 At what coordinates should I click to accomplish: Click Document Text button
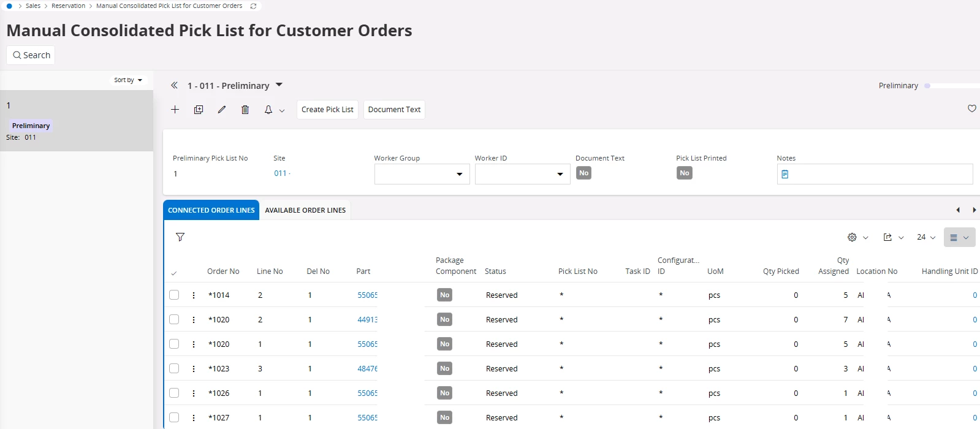[394, 110]
